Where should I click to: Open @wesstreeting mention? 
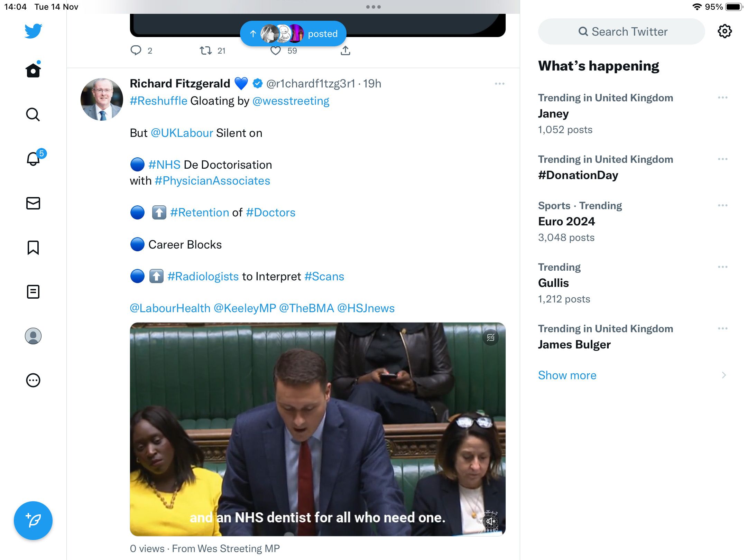click(x=291, y=101)
